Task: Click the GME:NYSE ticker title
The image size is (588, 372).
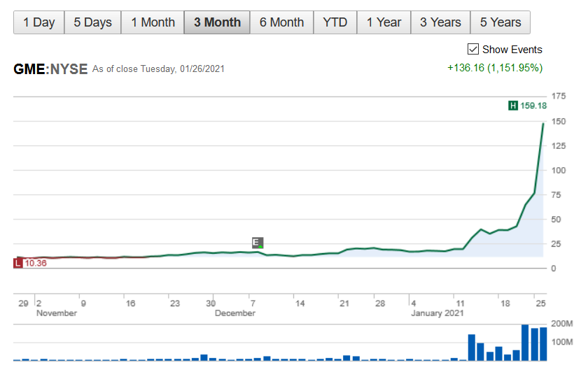Action: (50, 69)
